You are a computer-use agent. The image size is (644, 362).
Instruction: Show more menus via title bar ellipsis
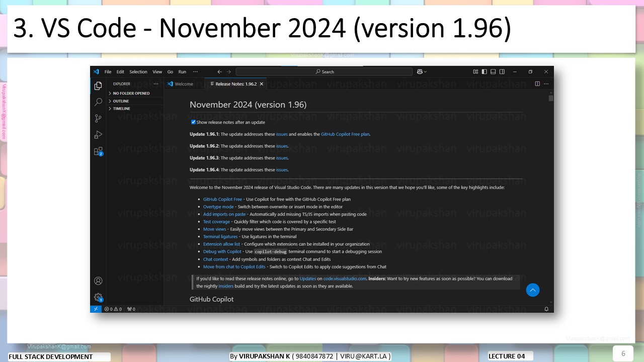coord(196,72)
